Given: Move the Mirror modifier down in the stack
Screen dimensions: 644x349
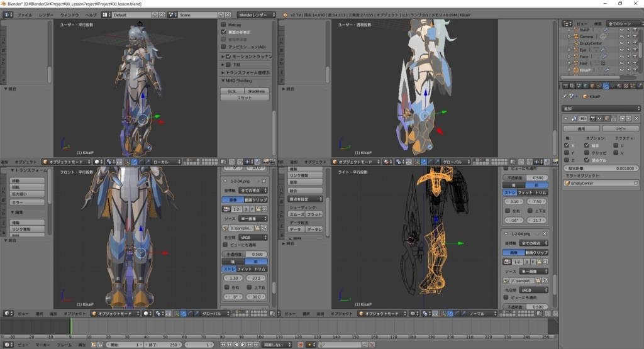Looking at the screenshot, I should pyautogui.click(x=628, y=119).
